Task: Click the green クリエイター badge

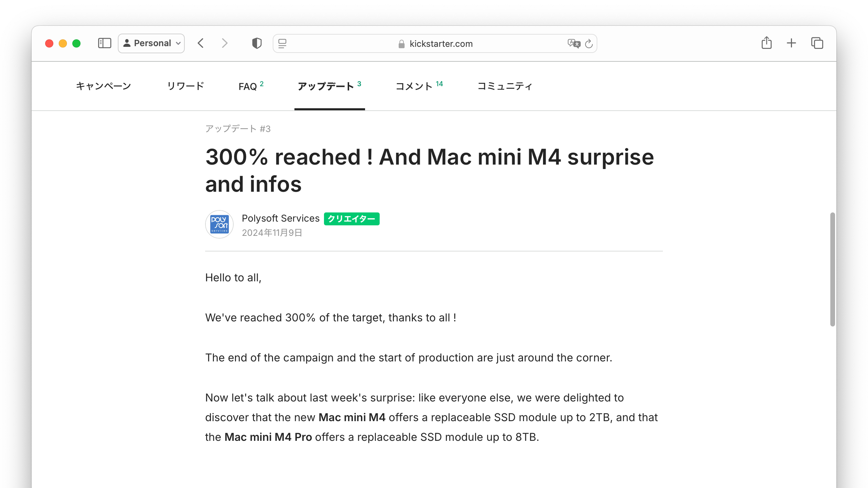Action: point(351,219)
